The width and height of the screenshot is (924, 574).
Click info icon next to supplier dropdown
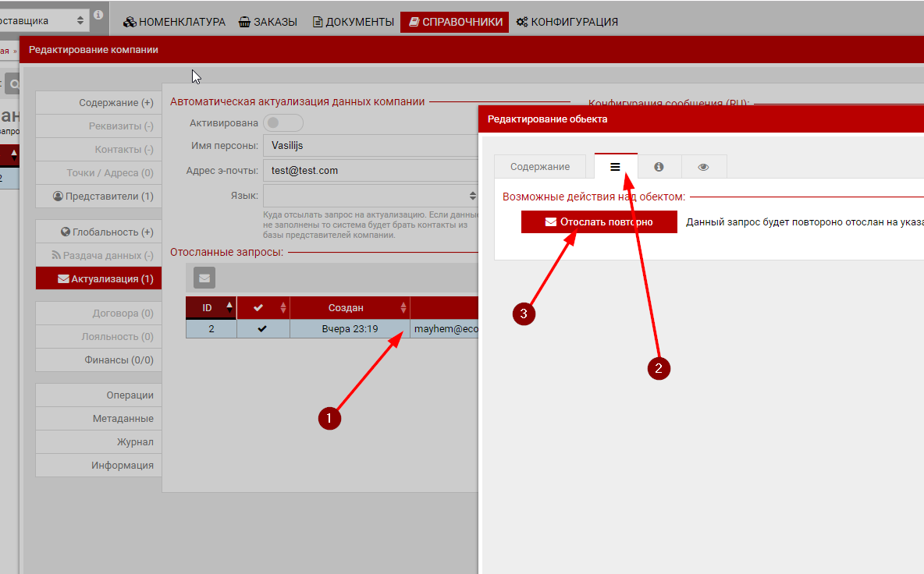click(x=98, y=16)
